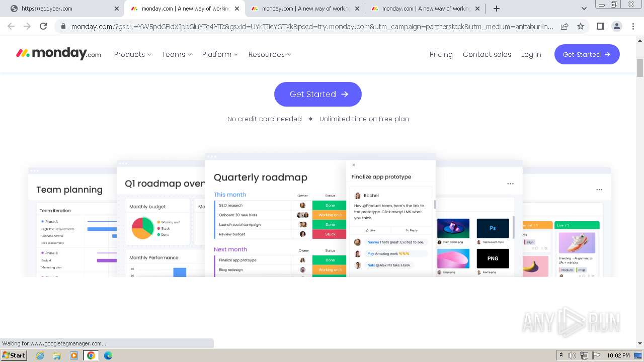Screen dimensions: 644x362
Task: Click the Stuck status for Review budget
Action: [x=330, y=234]
